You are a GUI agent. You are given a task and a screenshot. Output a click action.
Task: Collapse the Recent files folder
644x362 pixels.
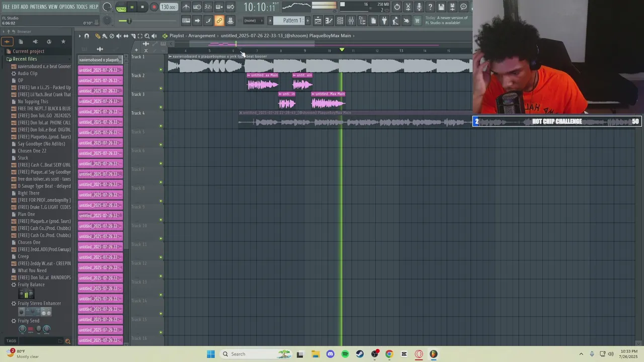(25, 59)
